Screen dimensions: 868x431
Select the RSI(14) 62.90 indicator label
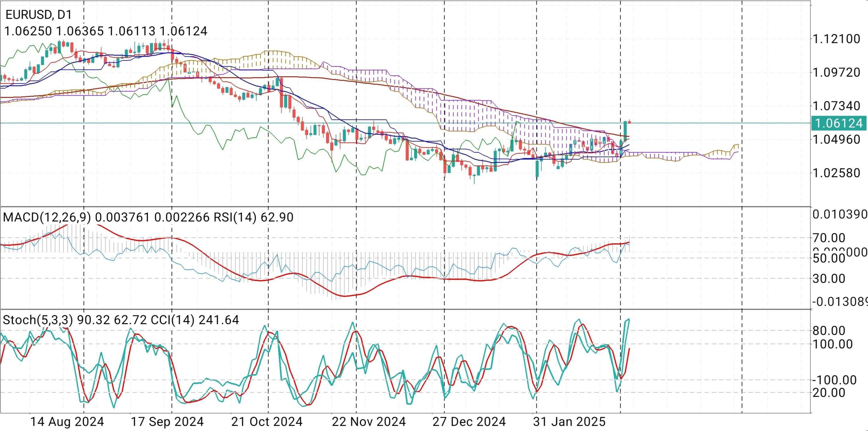tap(253, 217)
